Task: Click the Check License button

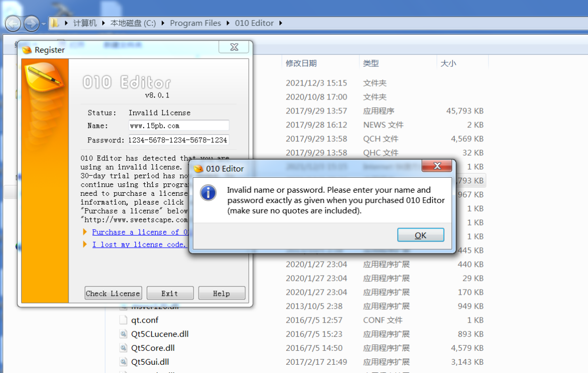Action: (113, 293)
